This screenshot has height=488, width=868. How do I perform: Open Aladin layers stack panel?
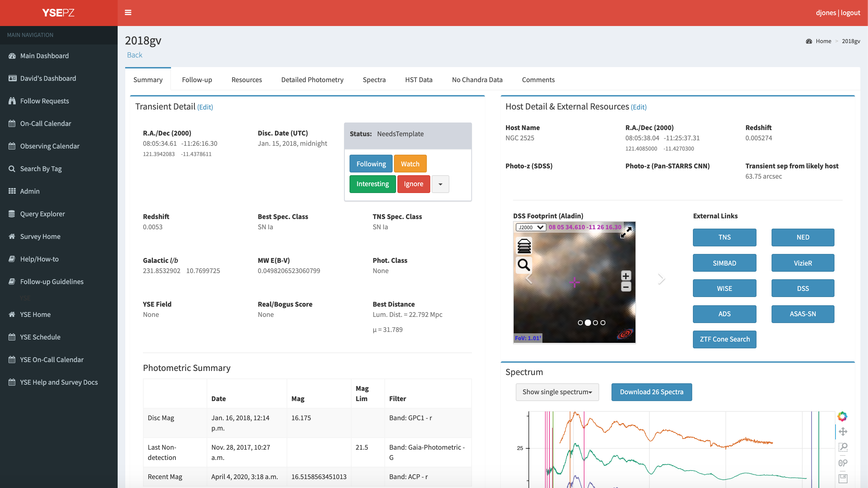pos(524,246)
